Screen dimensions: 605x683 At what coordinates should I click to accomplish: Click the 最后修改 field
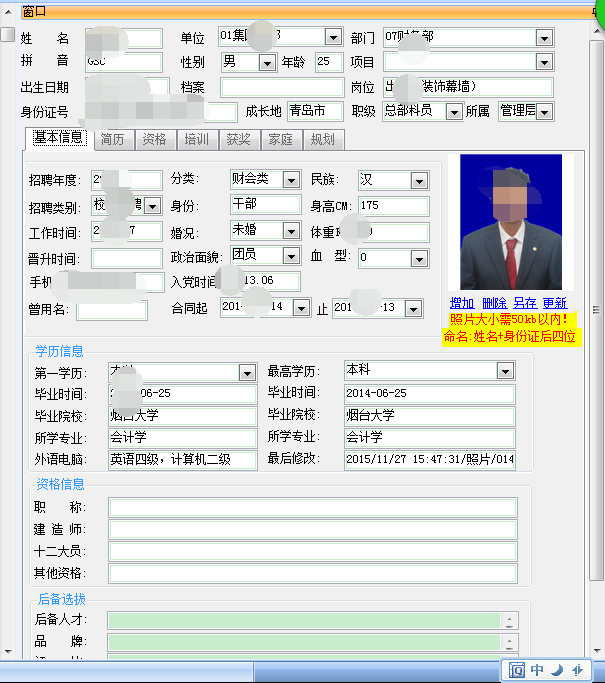point(429,460)
